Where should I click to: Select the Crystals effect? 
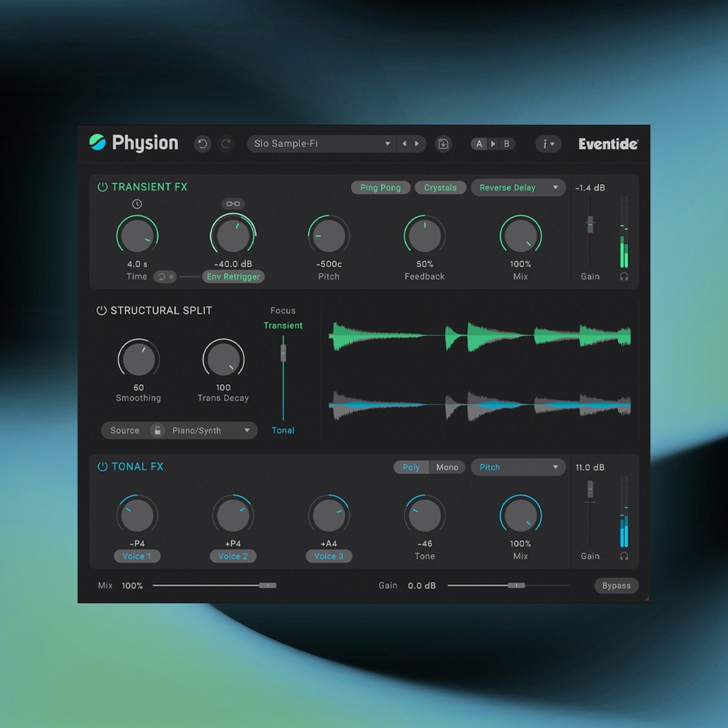point(440,187)
